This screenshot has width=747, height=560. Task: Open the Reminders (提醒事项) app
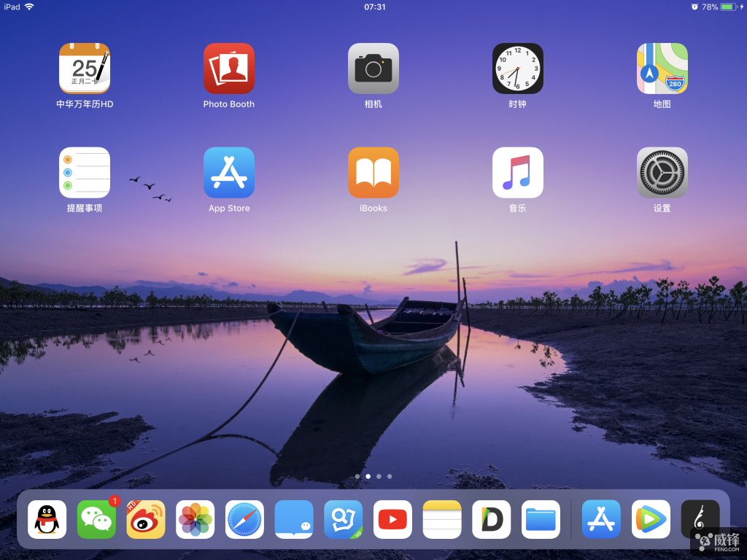85,173
